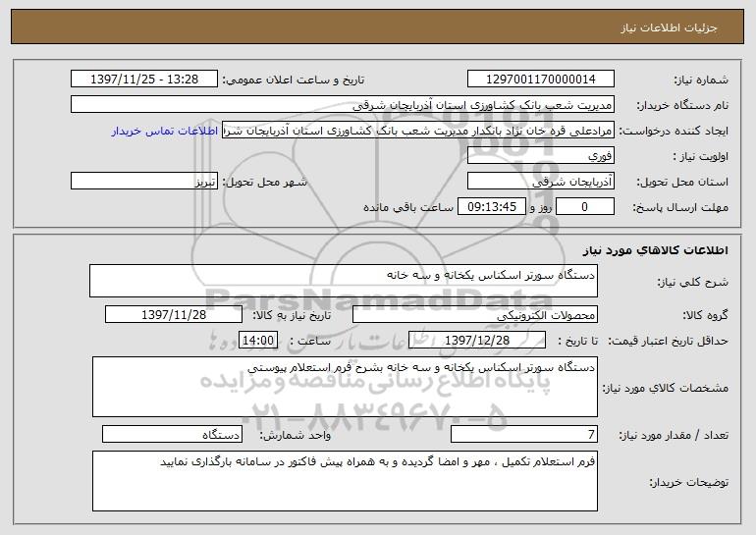Open the اطلاعات تماس خریدار link
The image size is (756, 535).
click(x=164, y=132)
